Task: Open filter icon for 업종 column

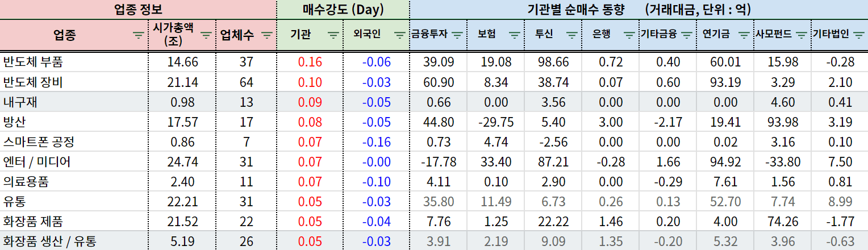Action: pos(138,35)
